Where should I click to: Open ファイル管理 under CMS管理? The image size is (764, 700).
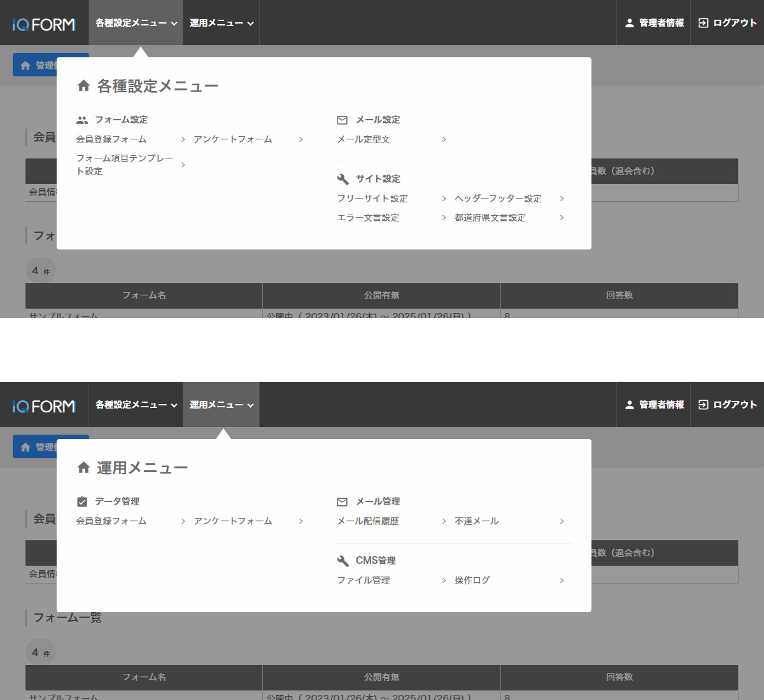point(363,580)
